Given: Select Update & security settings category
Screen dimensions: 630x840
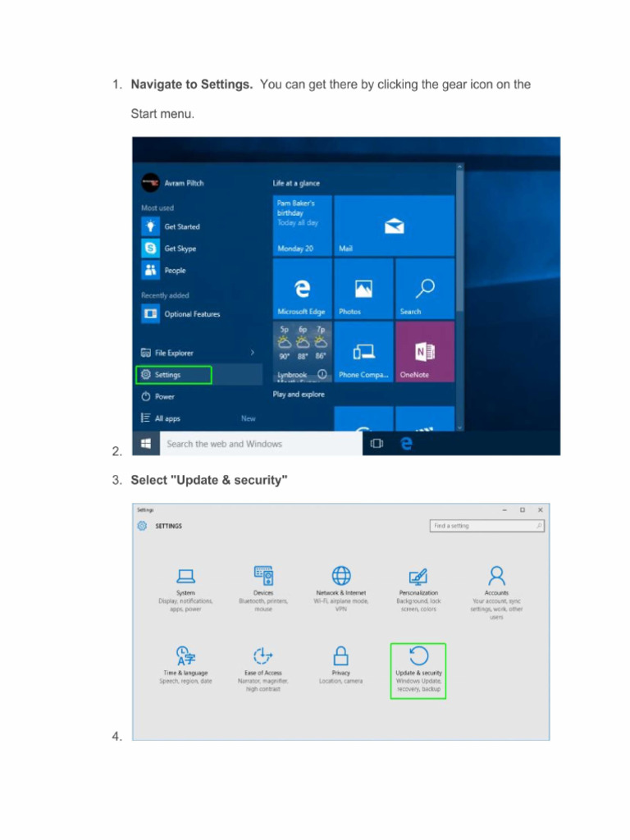Looking at the screenshot, I should [x=418, y=671].
